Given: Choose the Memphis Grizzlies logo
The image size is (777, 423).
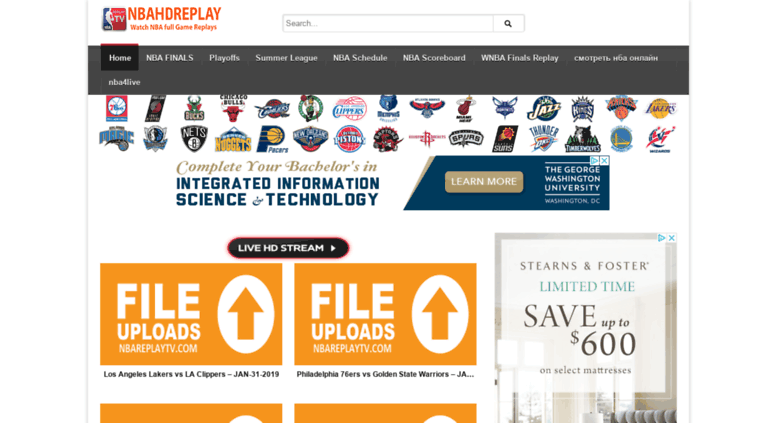Looking at the screenshot, I should (388, 108).
